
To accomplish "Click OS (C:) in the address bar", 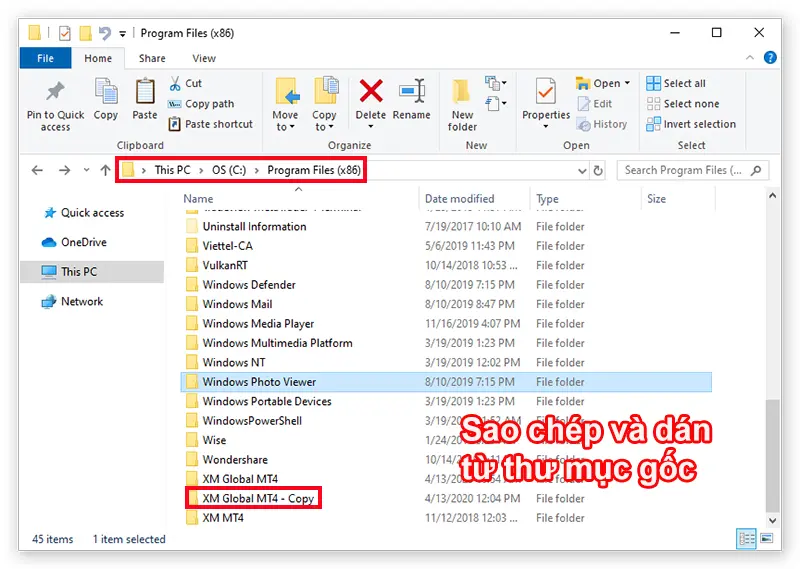I will point(229,170).
